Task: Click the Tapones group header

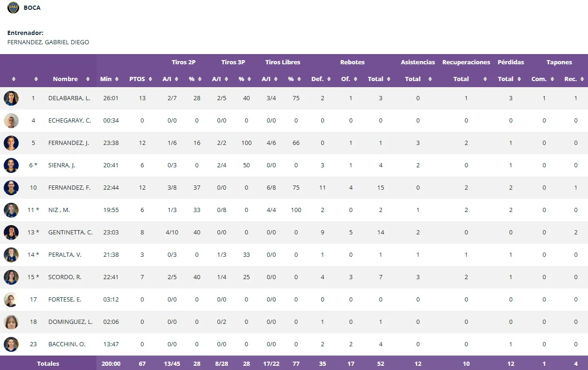Action: click(559, 62)
